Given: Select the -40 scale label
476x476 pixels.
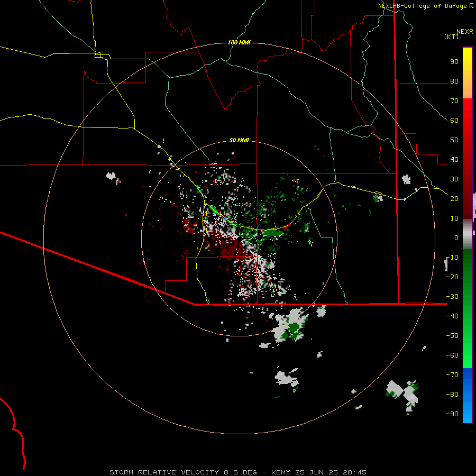Looking at the screenshot, I should (x=452, y=316).
